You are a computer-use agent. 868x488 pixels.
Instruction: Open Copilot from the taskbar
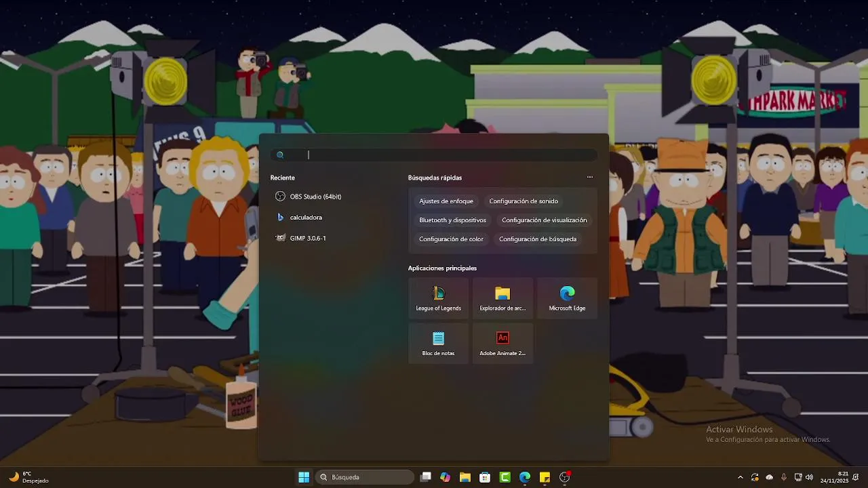[x=445, y=477]
